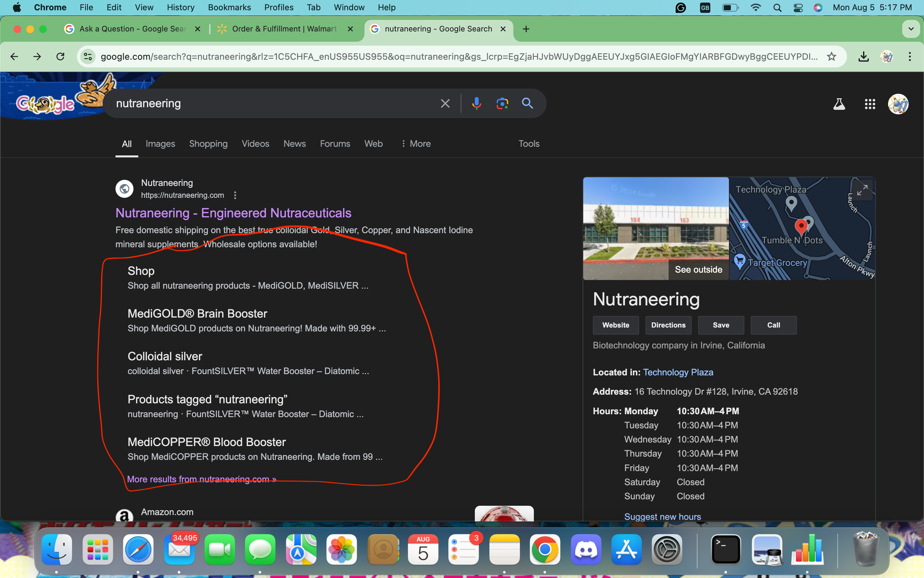Image resolution: width=924 pixels, height=578 pixels.
Task: Open Technology Plaza location link
Action: pyautogui.click(x=678, y=372)
